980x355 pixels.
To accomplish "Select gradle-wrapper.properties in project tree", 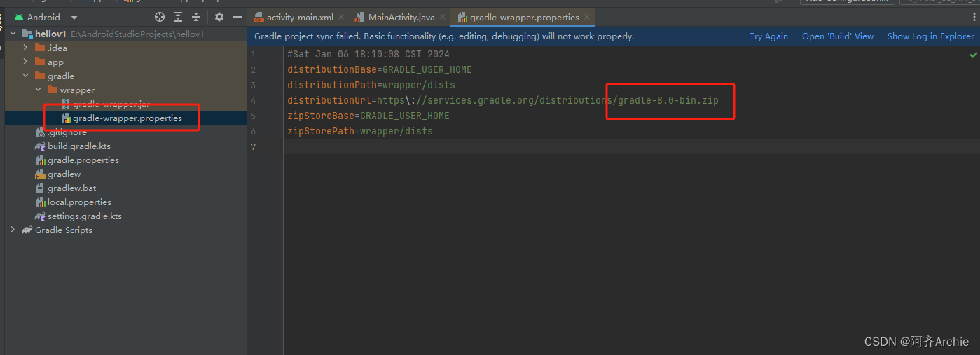I will point(127,118).
